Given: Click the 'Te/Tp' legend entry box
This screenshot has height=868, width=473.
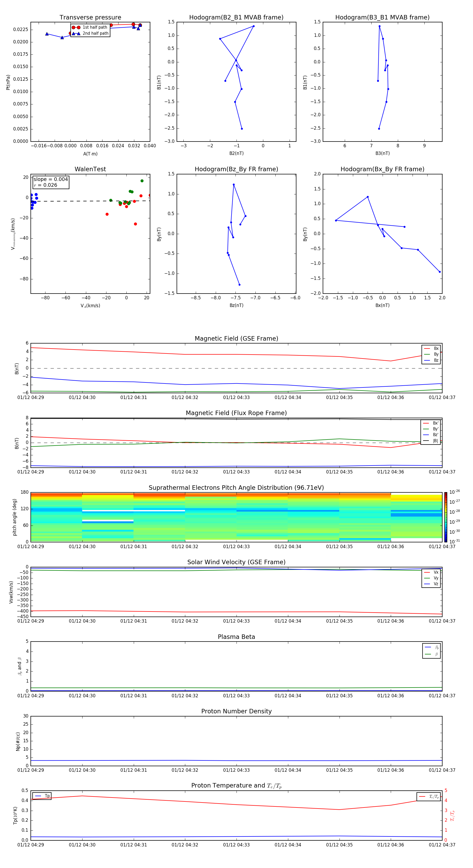Looking at the screenshot, I should 429,797.
